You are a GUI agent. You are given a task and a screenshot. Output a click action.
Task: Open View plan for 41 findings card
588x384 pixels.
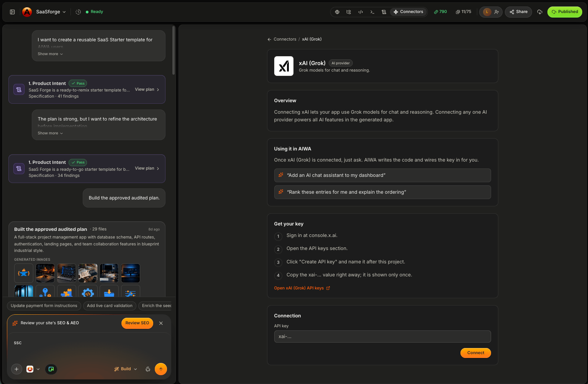coord(147,90)
